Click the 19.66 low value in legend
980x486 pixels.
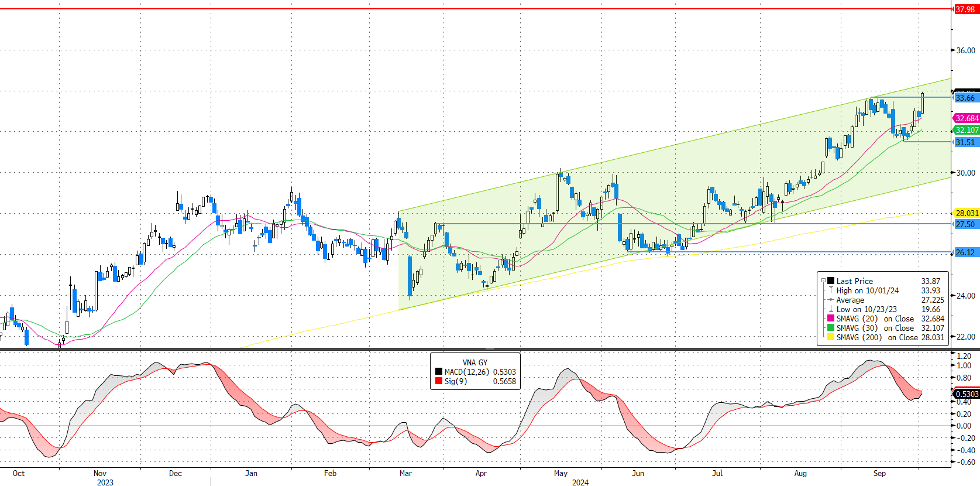[931, 309]
